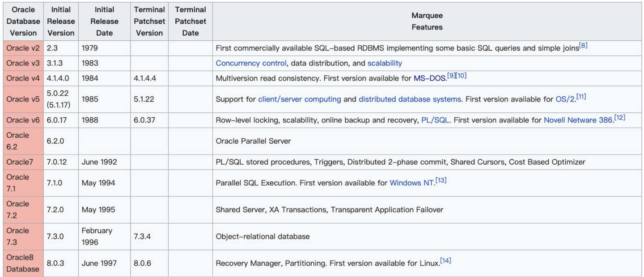Viewport: 644px width, 277px height.
Task: Click footnote reference [10]
Action: pos(461,76)
